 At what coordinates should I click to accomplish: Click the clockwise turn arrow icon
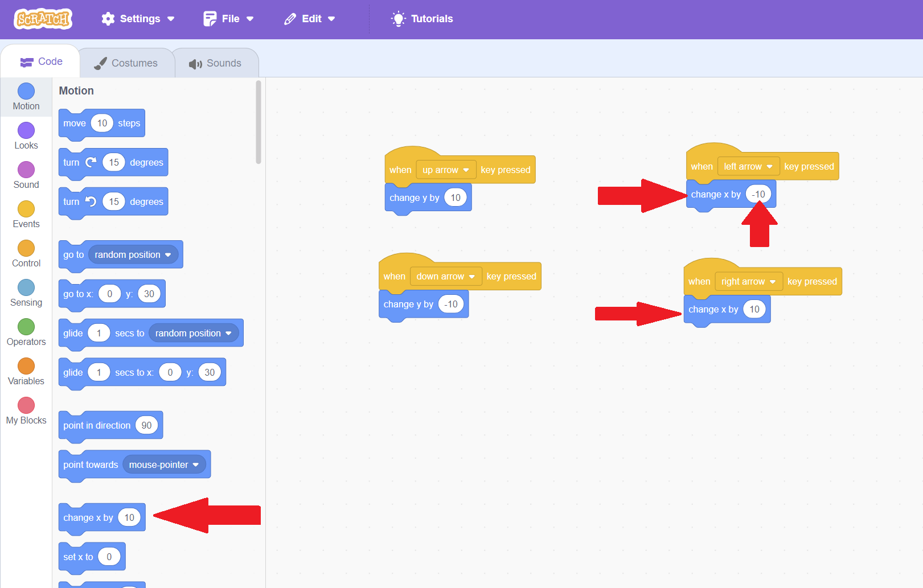pos(91,162)
